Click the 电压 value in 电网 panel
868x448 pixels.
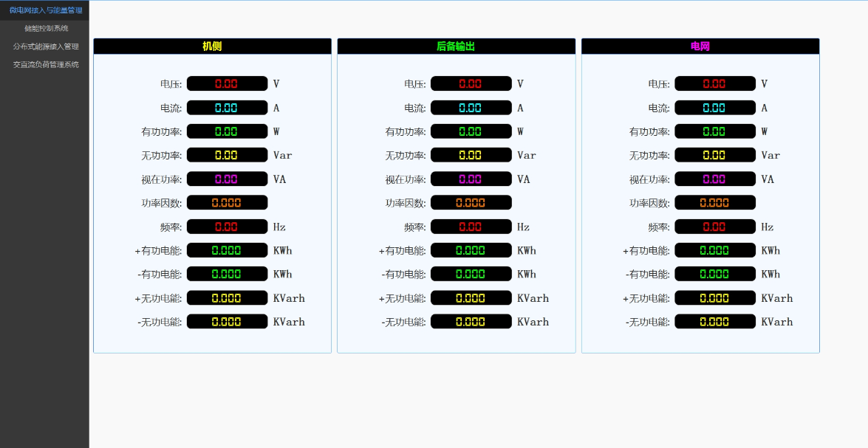[x=714, y=84]
